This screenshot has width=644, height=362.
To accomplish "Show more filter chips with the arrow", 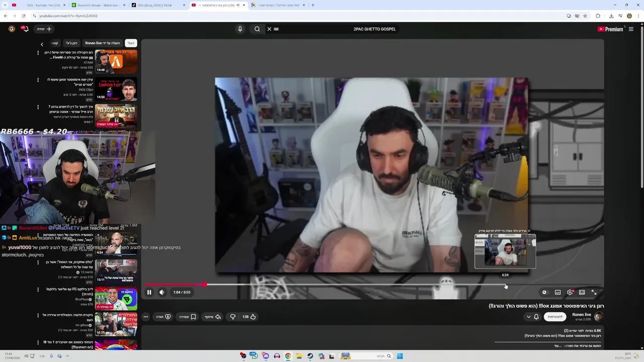I will [x=42, y=44].
